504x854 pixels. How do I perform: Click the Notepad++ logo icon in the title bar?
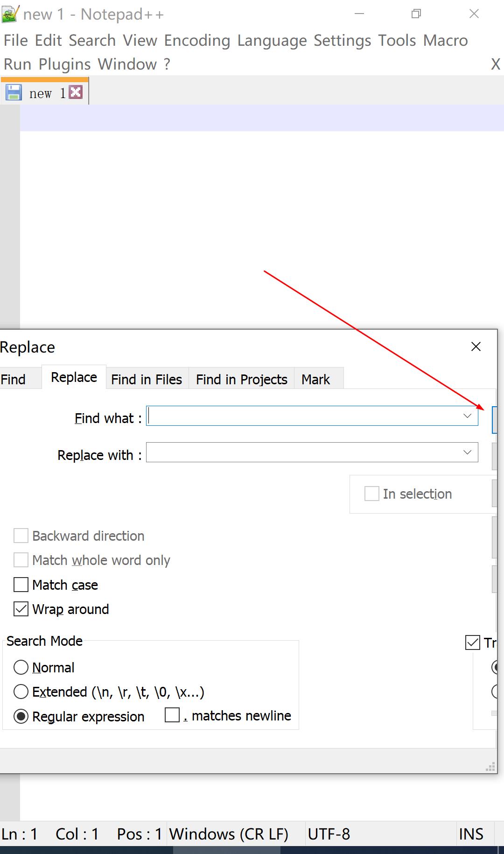click(10, 13)
